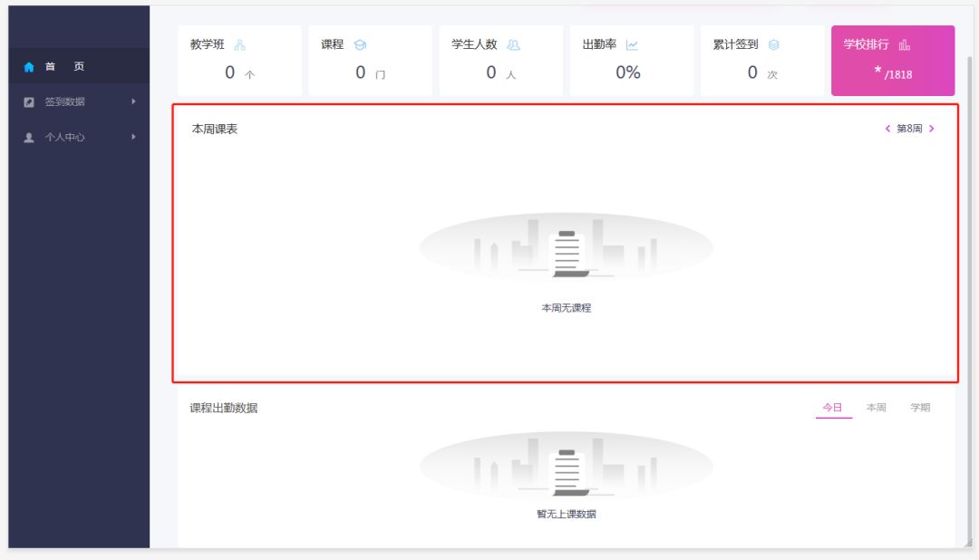Click the 个人中心 user icon
979x560 pixels.
(29, 138)
